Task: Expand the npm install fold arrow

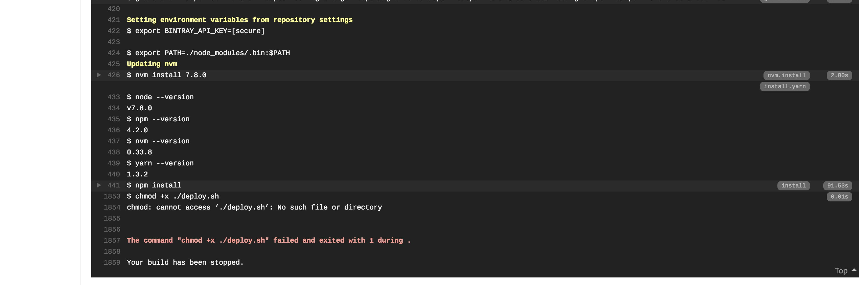Action: (99, 185)
